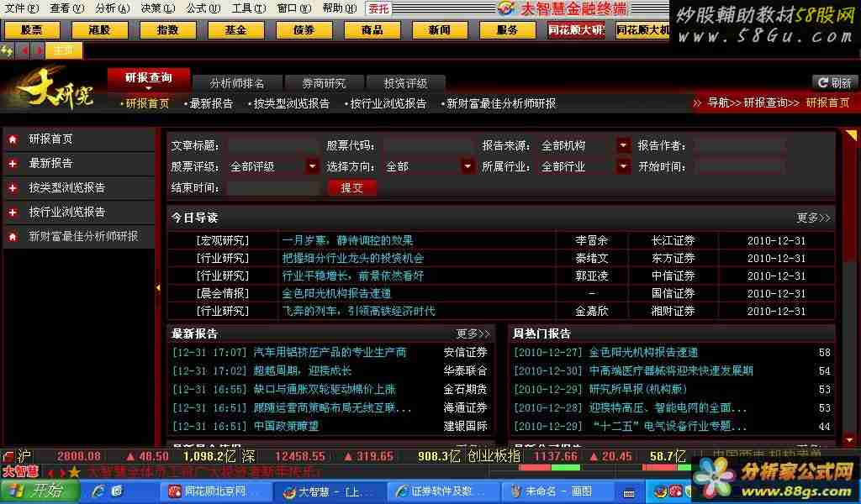Open the 选择方向 dropdown
Image resolution: width=861 pixels, height=504 pixels.
click(x=467, y=166)
